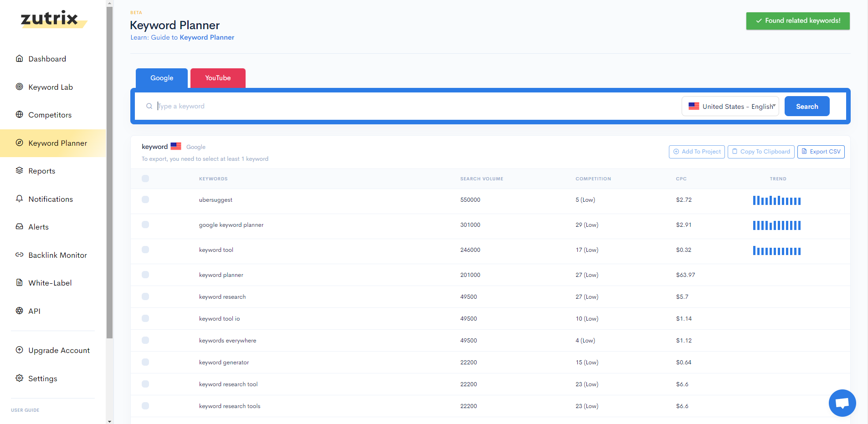Check the keyword tool row
This screenshot has height=424, width=868.
[x=145, y=250]
